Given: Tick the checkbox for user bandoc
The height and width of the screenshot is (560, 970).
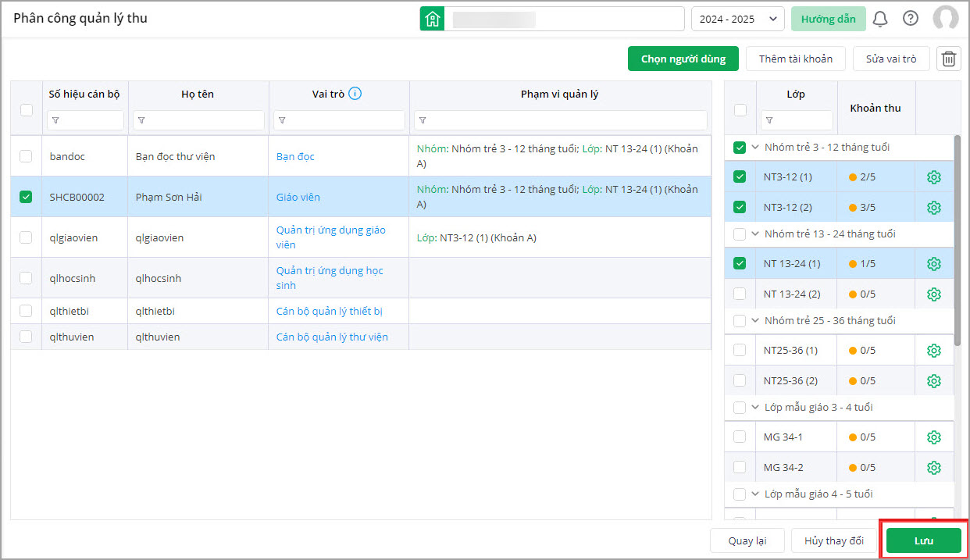Looking at the screenshot, I should coord(26,156).
